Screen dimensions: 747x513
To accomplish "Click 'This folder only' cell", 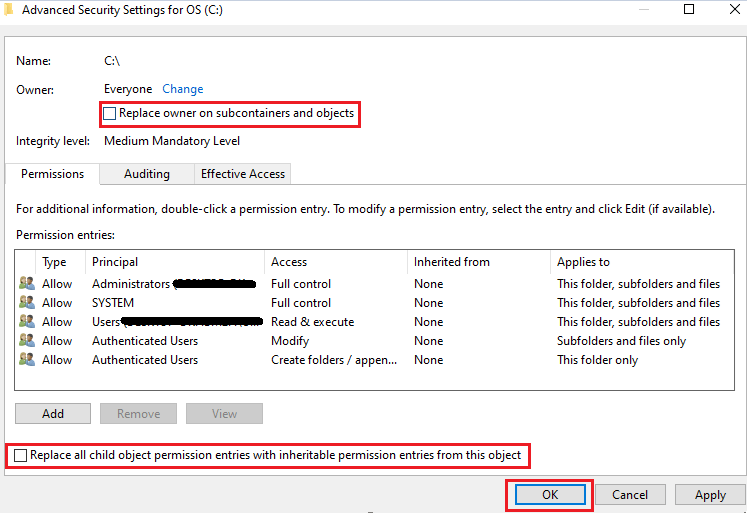I will click(597, 360).
